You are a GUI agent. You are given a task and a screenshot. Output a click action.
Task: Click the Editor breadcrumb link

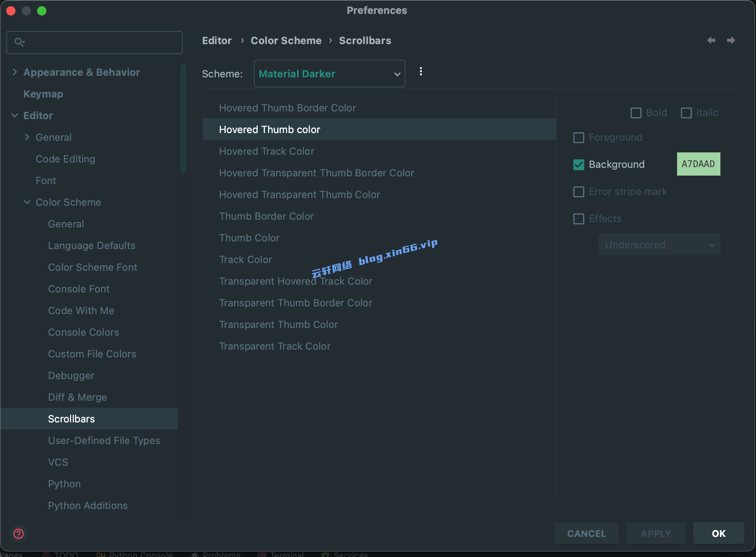point(217,41)
